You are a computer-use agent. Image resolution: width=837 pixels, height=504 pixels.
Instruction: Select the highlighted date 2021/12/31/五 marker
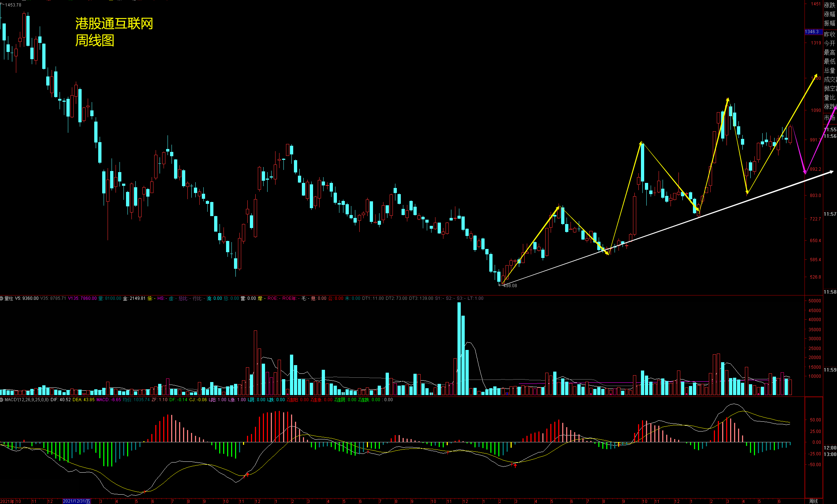tap(77, 501)
